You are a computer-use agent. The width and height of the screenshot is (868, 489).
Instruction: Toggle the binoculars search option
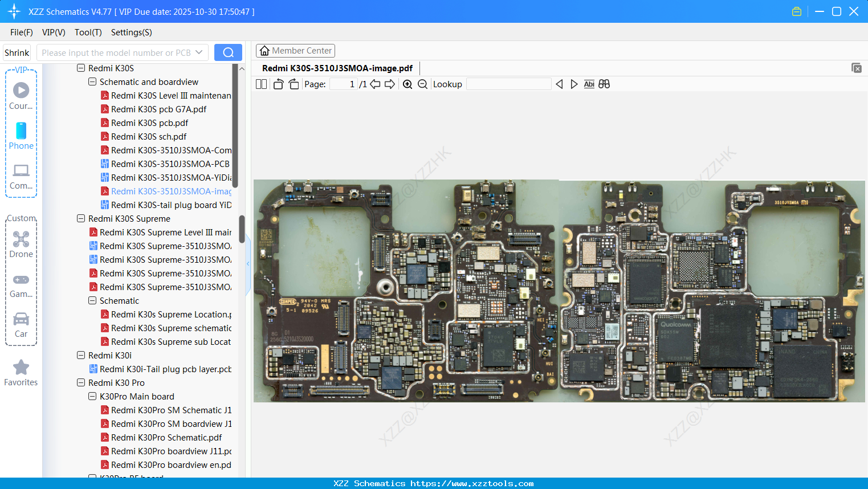click(x=604, y=84)
